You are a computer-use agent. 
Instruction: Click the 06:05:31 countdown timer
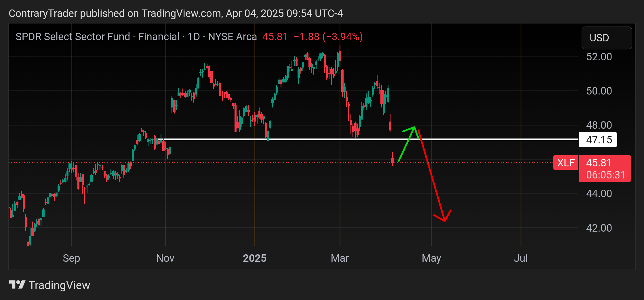coord(605,175)
